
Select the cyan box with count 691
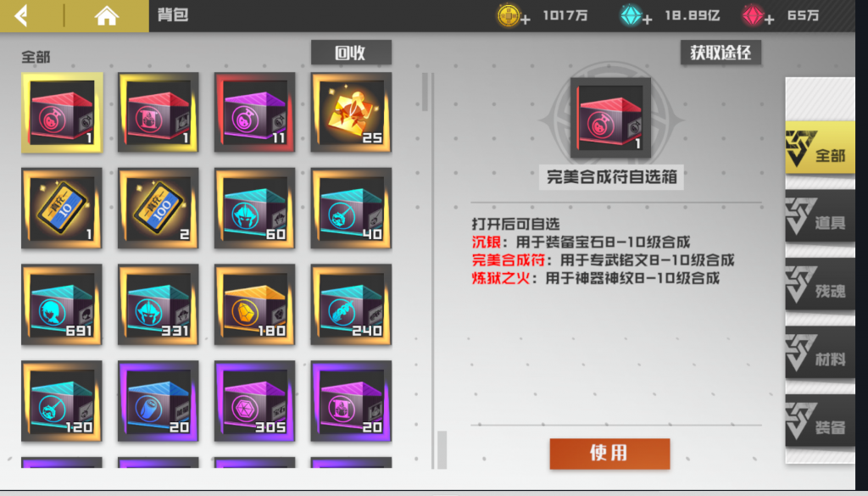pyautogui.click(x=61, y=304)
